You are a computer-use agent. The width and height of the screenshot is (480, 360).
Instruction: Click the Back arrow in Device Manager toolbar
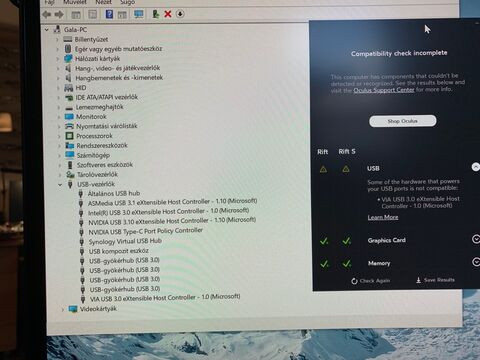[46, 14]
